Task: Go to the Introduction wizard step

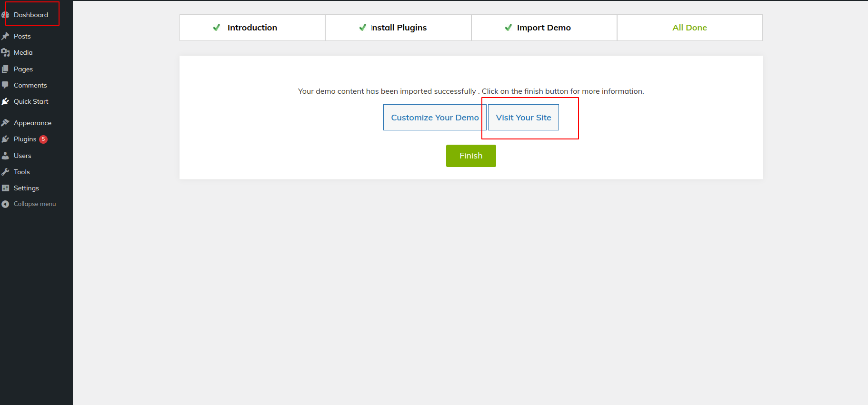Action: pyautogui.click(x=252, y=28)
